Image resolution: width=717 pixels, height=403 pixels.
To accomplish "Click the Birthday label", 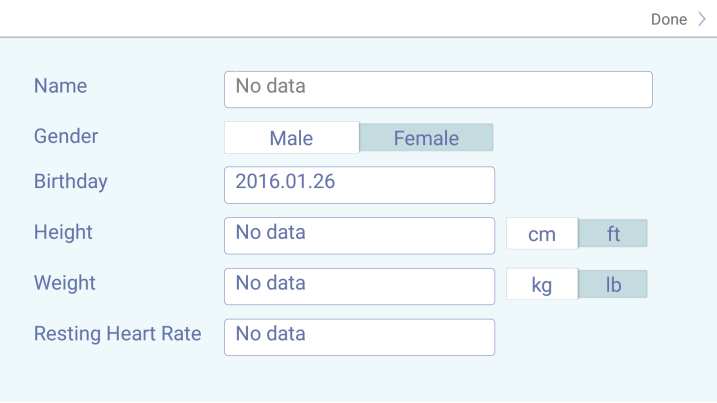I will point(70,182).
